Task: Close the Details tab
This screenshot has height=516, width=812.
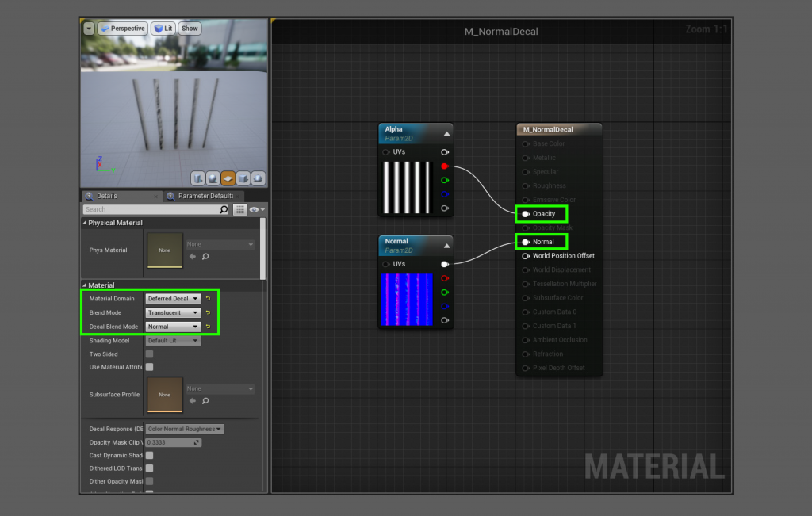Action: 156,197
